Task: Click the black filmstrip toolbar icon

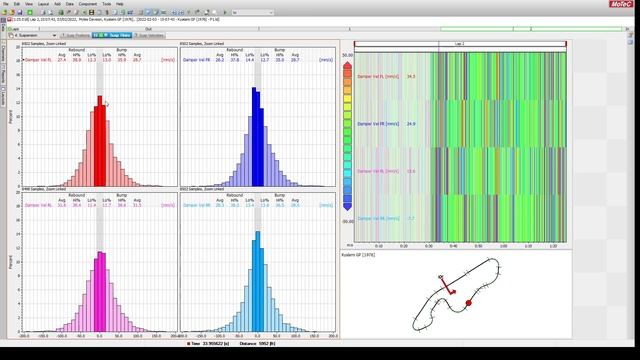Action: pos(91,13)
